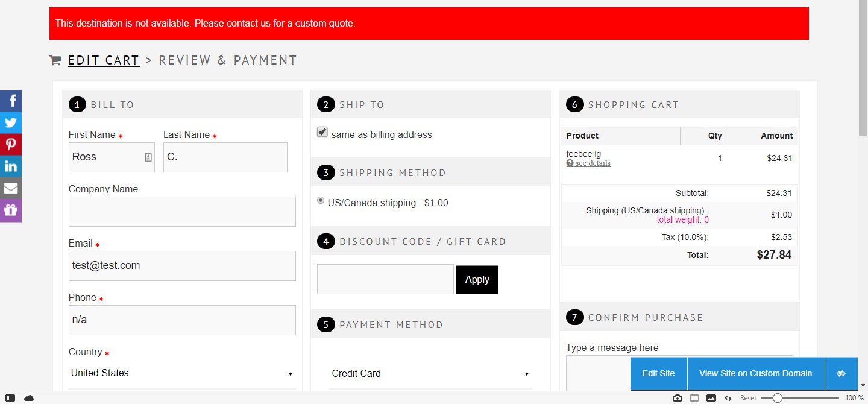Viewport: 868px width, 404px height.
Task: Select the US/Canada shipping radio button
Action: (321, 201)
